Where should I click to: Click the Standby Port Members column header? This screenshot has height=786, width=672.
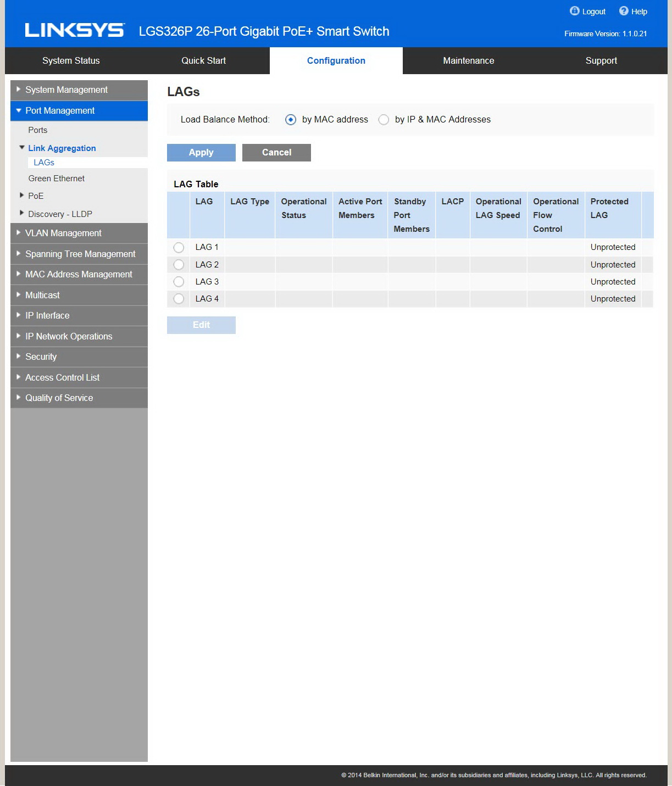tap(412, 215)
